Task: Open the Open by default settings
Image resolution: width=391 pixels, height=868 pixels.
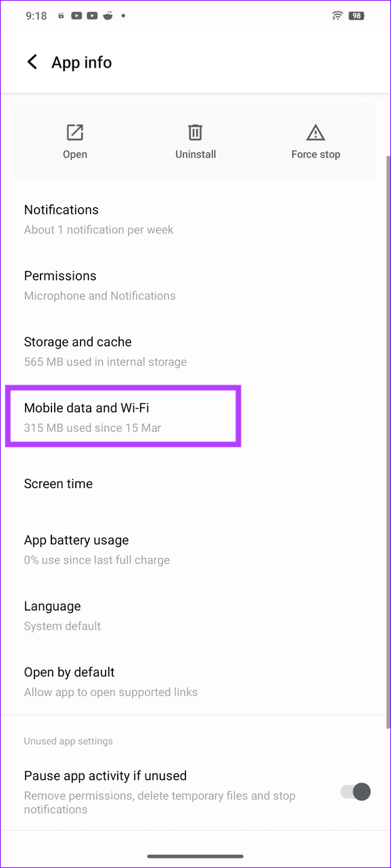Action: pos(110,680)
